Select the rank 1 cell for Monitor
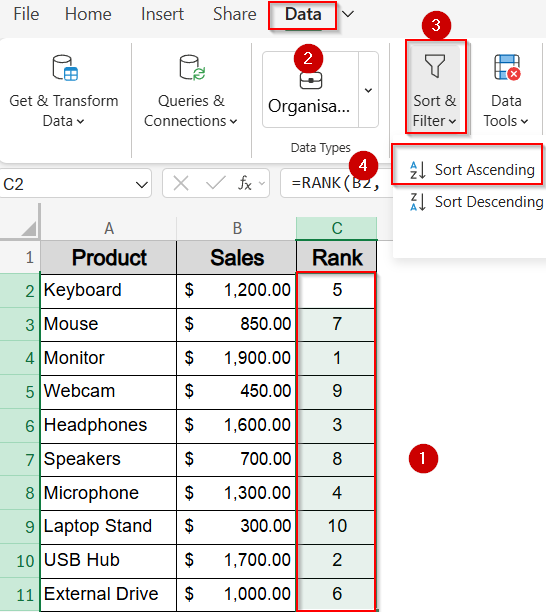The height and width of the screenshot is (612, 546). tap(336, 358)
